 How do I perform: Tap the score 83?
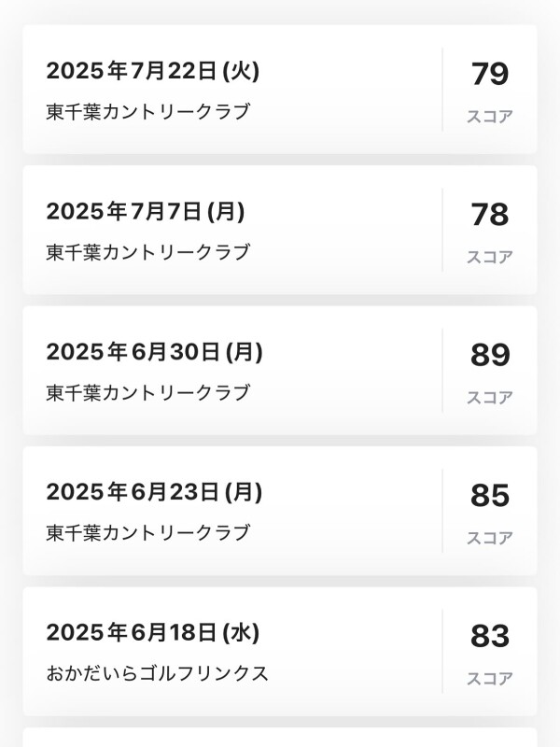pyautogui.click(x=490, y=636)
